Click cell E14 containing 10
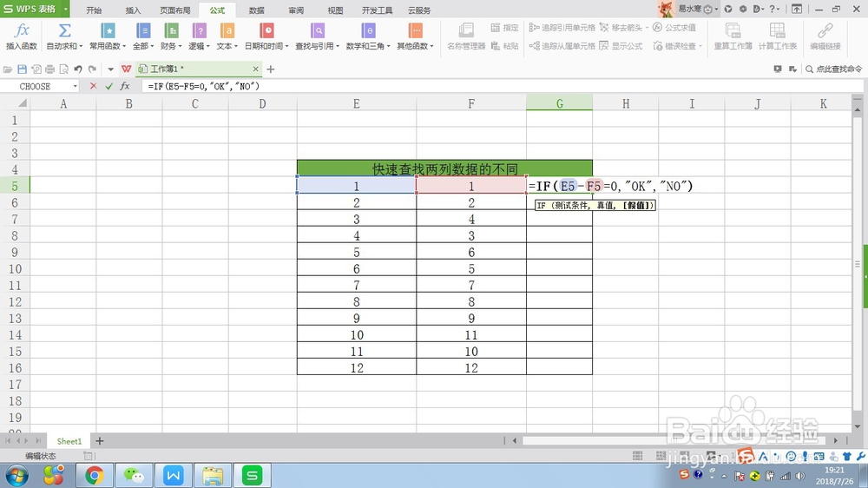 357,335
